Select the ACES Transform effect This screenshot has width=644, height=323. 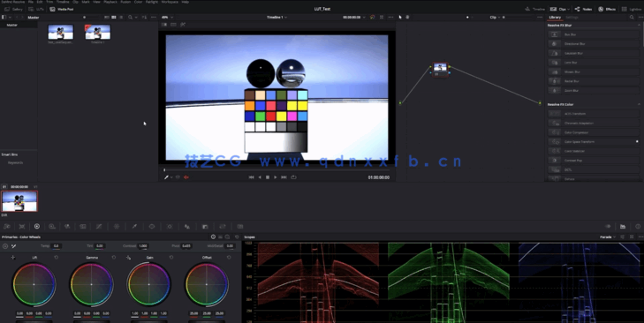coord(594,114)
